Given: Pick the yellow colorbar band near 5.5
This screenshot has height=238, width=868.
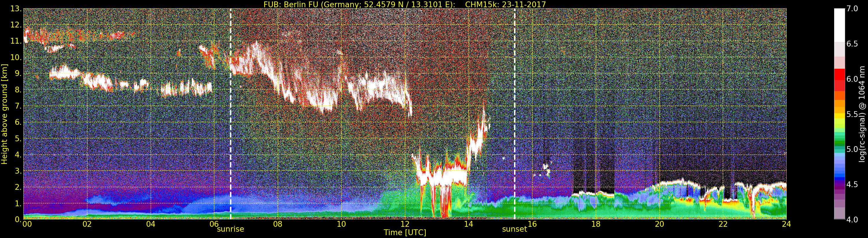Looking at the screenshot, I should click(x=839, y=116).
